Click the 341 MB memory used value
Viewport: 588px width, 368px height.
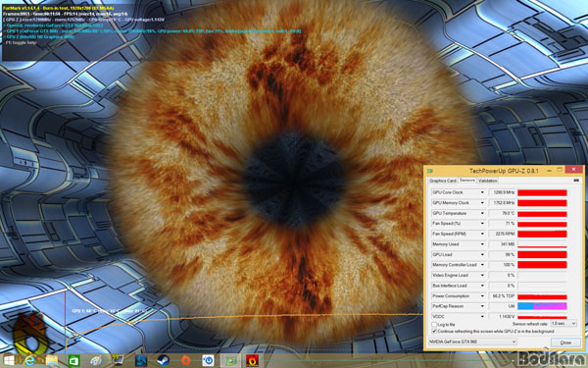click(x=502, y=244)
